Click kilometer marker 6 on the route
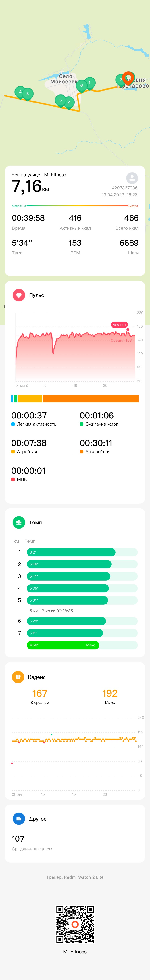150x980 pixels. pyautogui.click(x=82, y=86)
